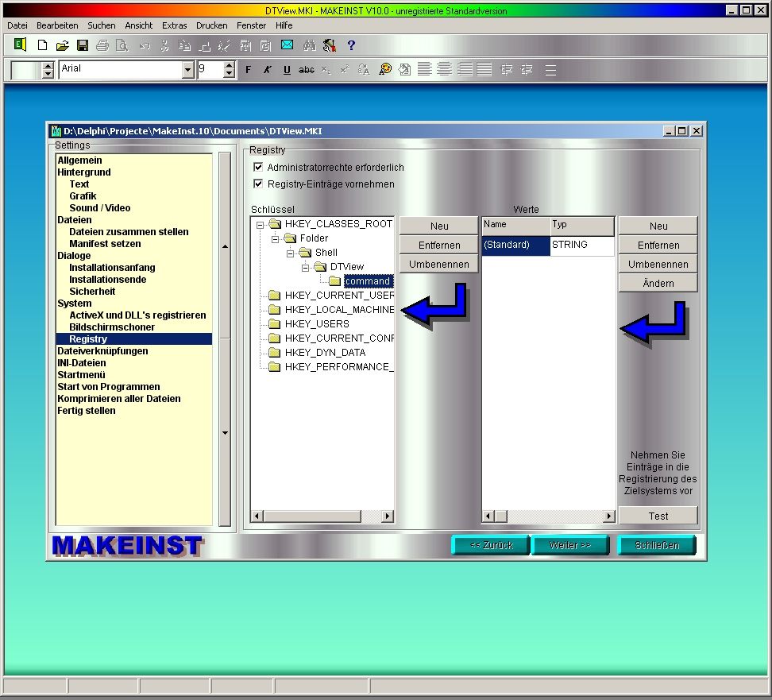Click the undo arrow icon
772x700 pixels.
[145, 46]
